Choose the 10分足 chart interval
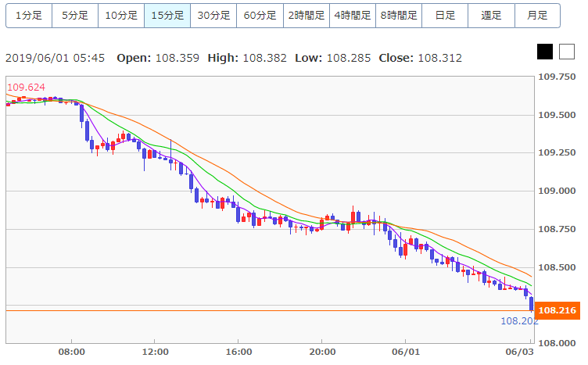588x365 pixels. [x=121, y=15]
